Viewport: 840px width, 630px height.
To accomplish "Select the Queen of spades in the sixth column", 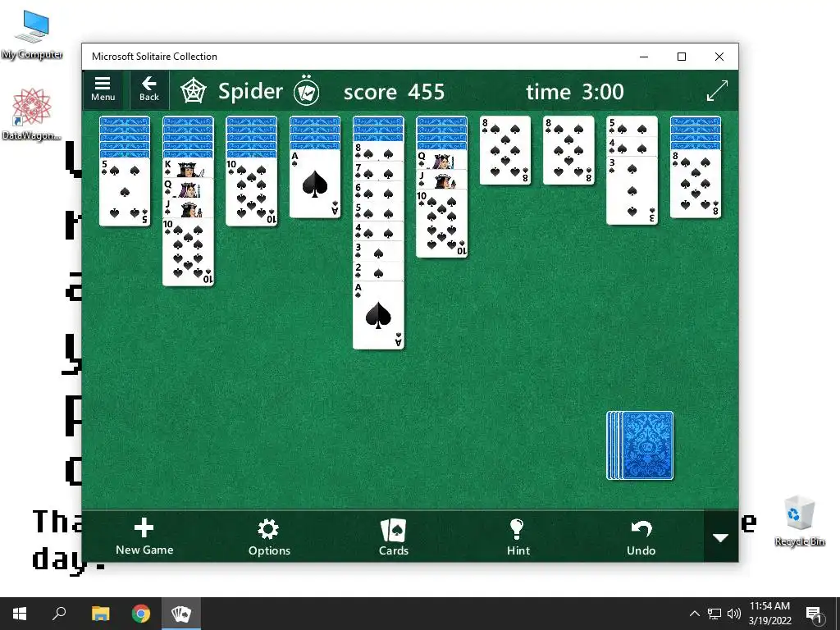I will [x=441, y=160].
